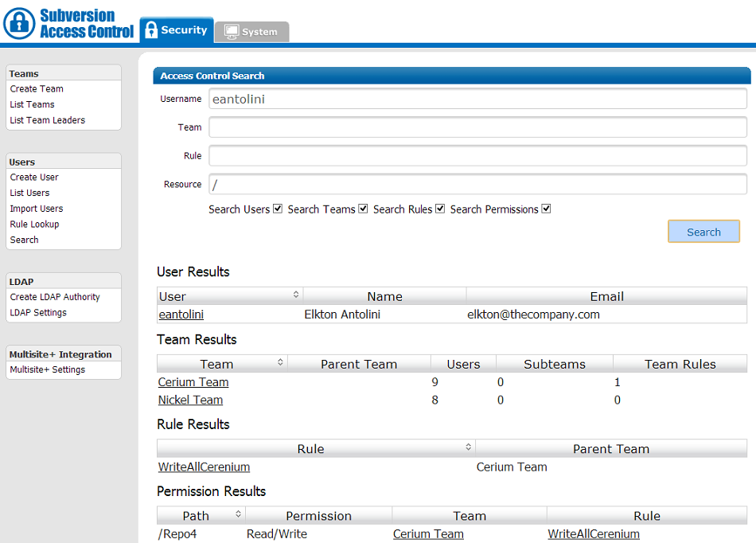756x543 pixels.
Task: Click the Access Control Search panel title
Action: tap(212, 76)
